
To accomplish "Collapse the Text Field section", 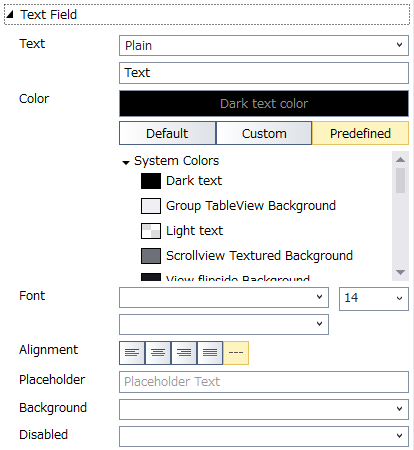I will tap(10, 14).
